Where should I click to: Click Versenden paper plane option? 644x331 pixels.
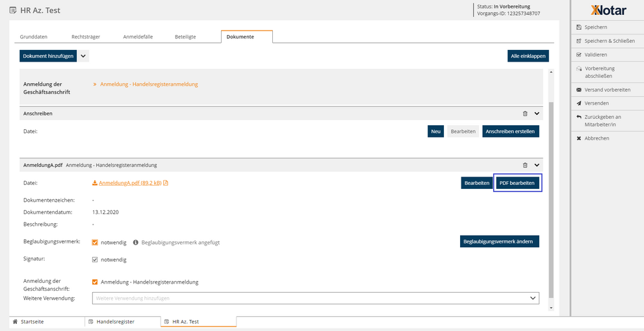579,103
